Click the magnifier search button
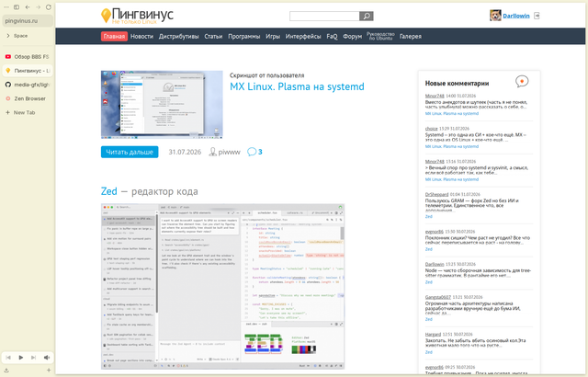Image resolution: width=588 pixels, height=377 pixels. [367, 16]
